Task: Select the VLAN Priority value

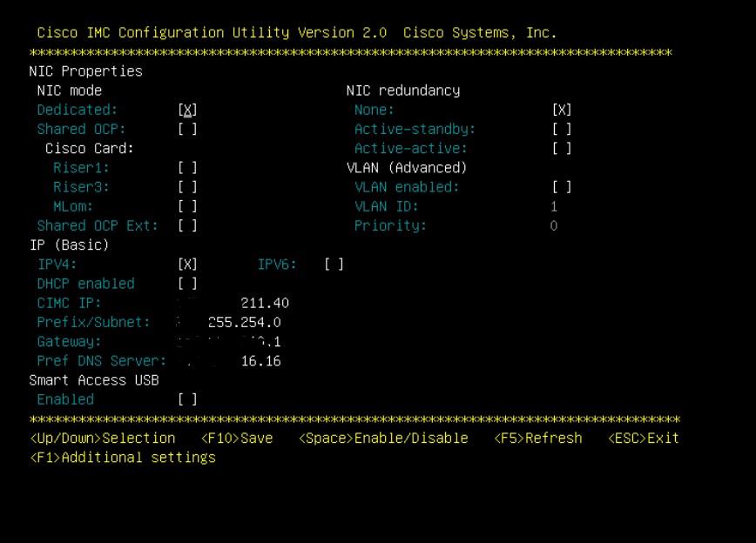Action: pos(554,226)
